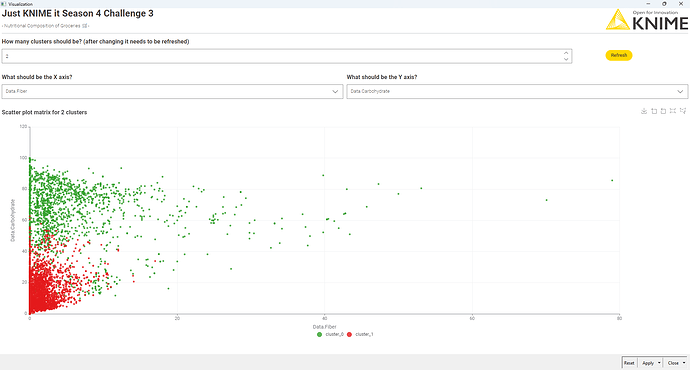This screenshot has width=690, height=370.
Task: Click the Data.Carbohydrate y-axis title
Action: coord(13,220)
